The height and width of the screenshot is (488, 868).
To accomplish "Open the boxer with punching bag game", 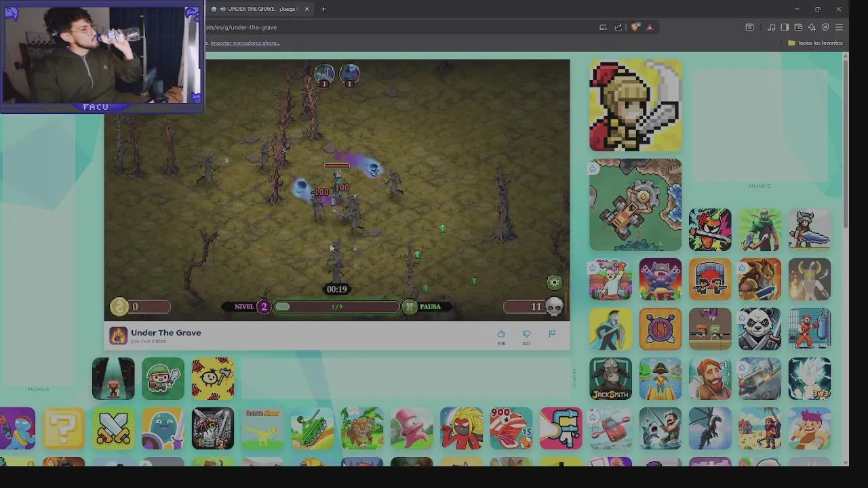I will pyautogui.click(x=810, y=329).
